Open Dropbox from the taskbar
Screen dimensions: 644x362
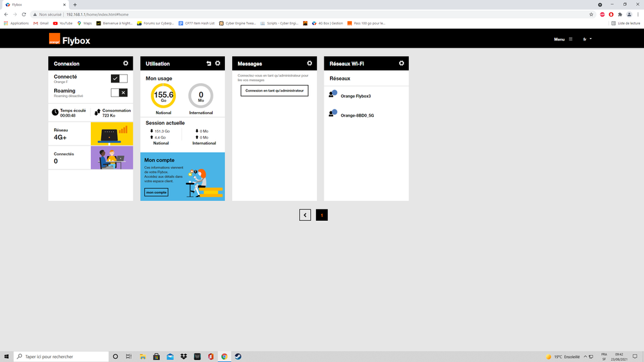click(184, 357)
